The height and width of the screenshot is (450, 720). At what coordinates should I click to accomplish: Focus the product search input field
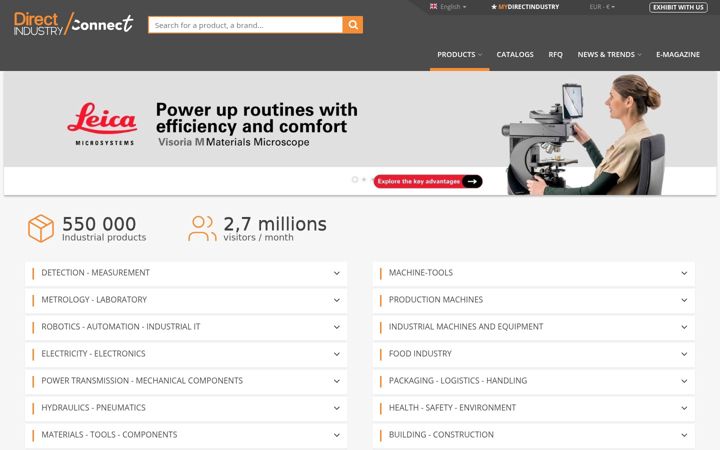point(245,25)
